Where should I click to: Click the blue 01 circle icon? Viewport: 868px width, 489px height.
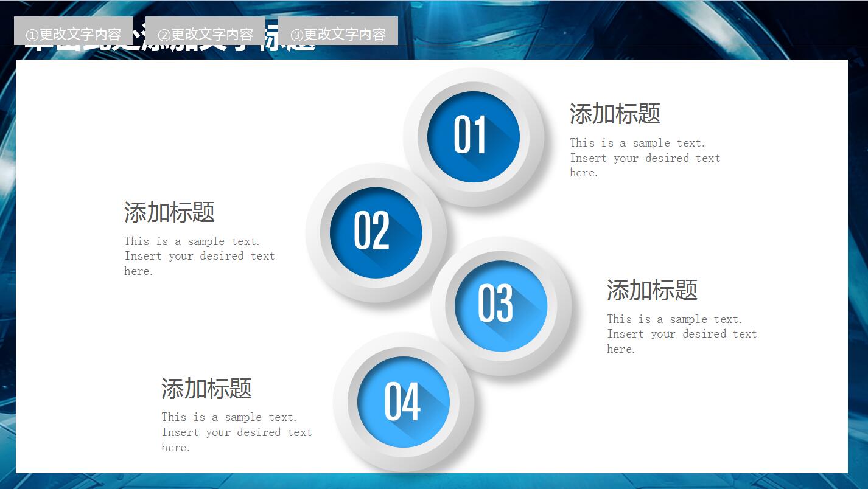pyautogui.click(x=473, y=136)
